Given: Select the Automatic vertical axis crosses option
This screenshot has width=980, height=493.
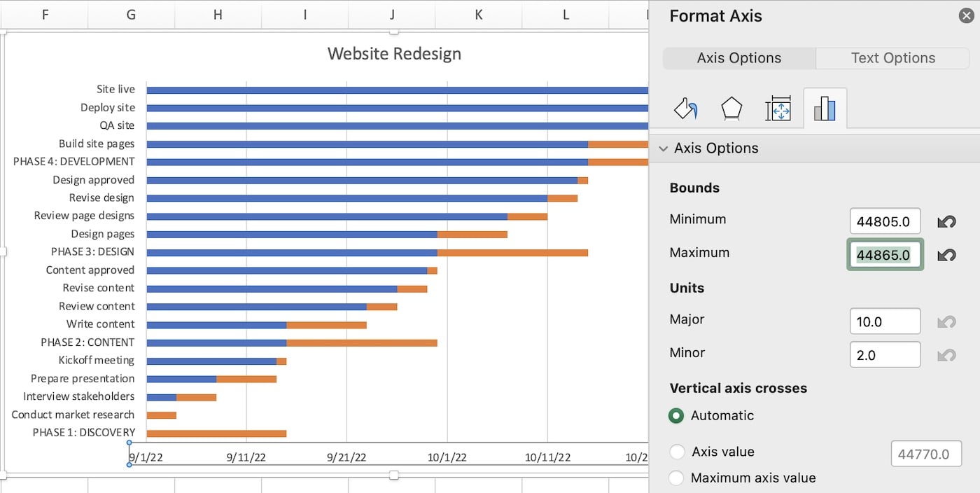Looking at the screenshot, I should (x=676, y=415).
